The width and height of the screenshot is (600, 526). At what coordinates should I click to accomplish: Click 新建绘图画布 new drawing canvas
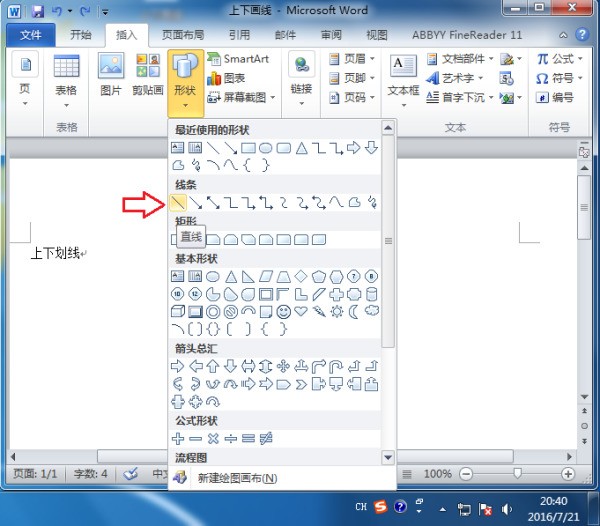pyautogui.click(x=236, y=478)
